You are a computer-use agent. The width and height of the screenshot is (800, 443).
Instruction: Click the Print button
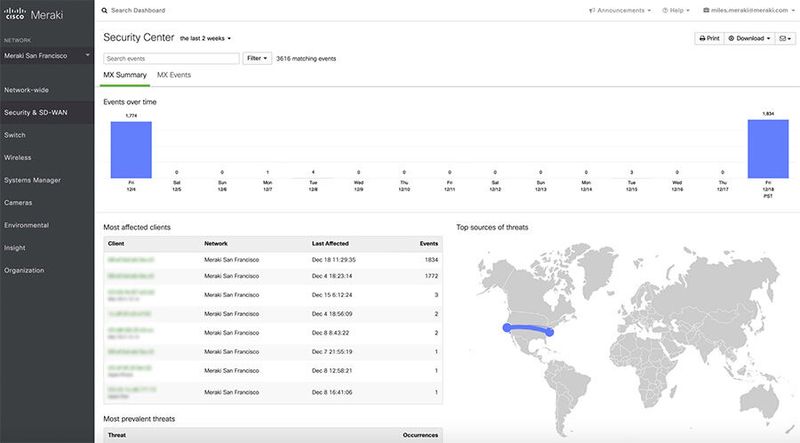709,38
